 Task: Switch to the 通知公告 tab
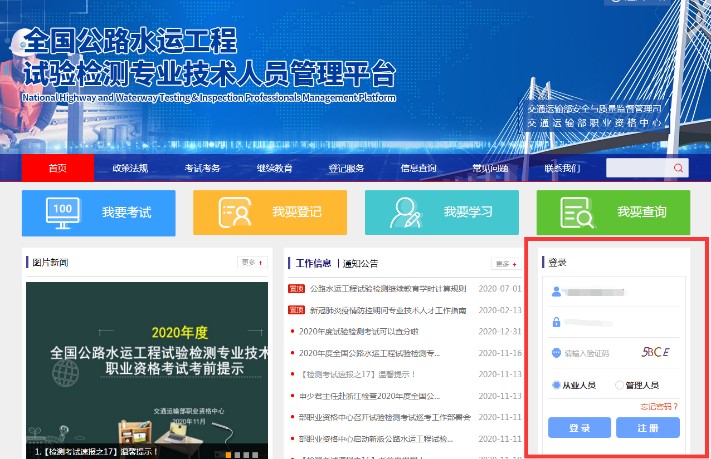360,264
